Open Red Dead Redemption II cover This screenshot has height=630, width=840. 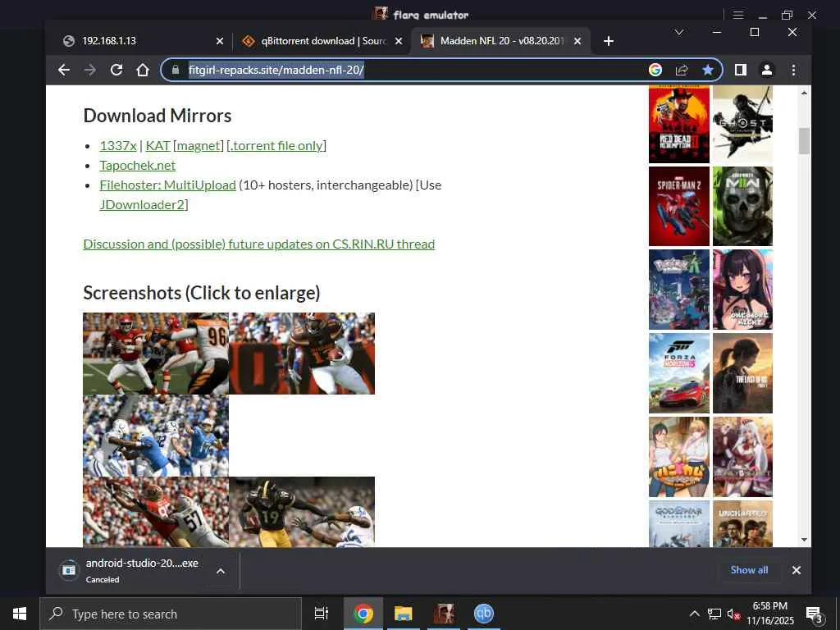678,125
